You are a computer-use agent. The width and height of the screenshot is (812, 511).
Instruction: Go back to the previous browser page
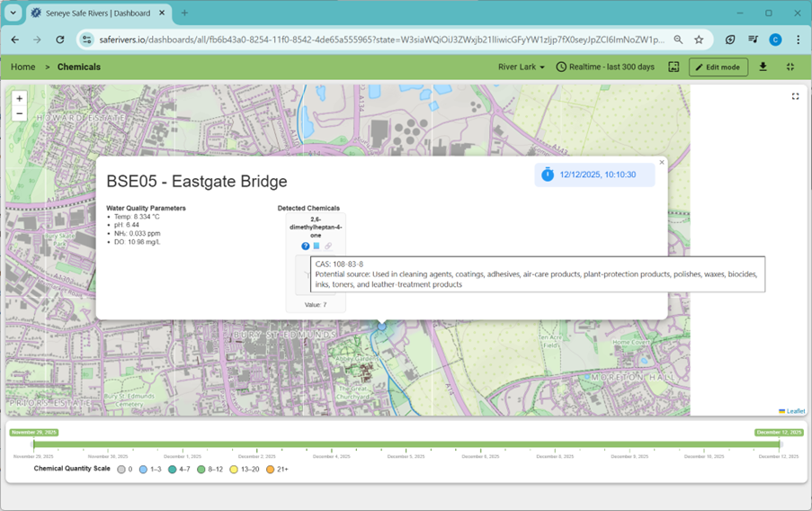pos(14,40)
